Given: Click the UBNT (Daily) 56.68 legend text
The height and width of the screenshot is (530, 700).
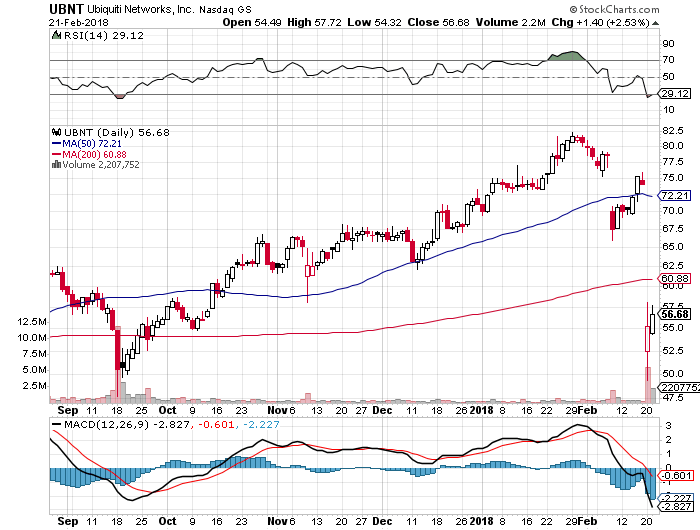Looking at the screenshot, I should pyautogui.click(x=117, y=132).
